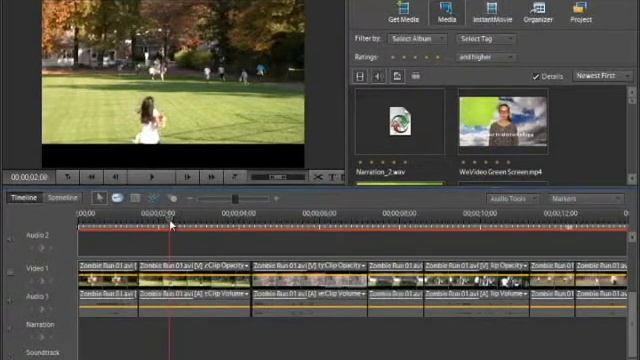The height and width of the screenshot is (360, 640).
Task: Toggle the show video media filter
Action: [x=360, y=76]
